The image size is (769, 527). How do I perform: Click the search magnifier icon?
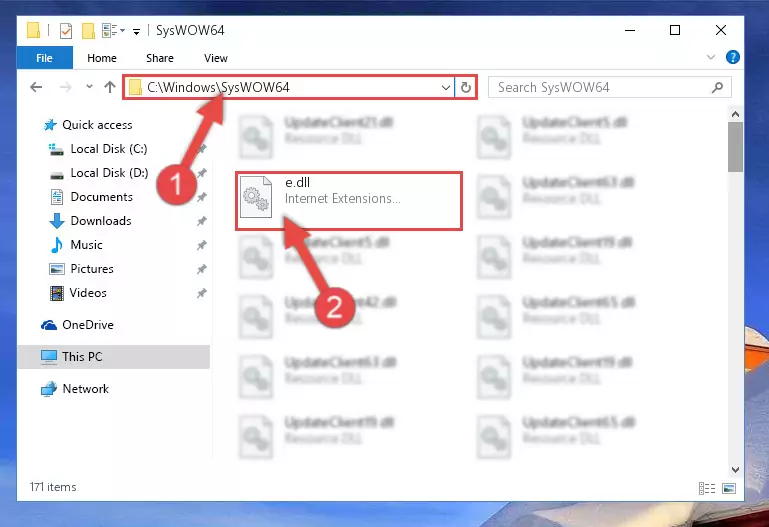tap(718, 88)
